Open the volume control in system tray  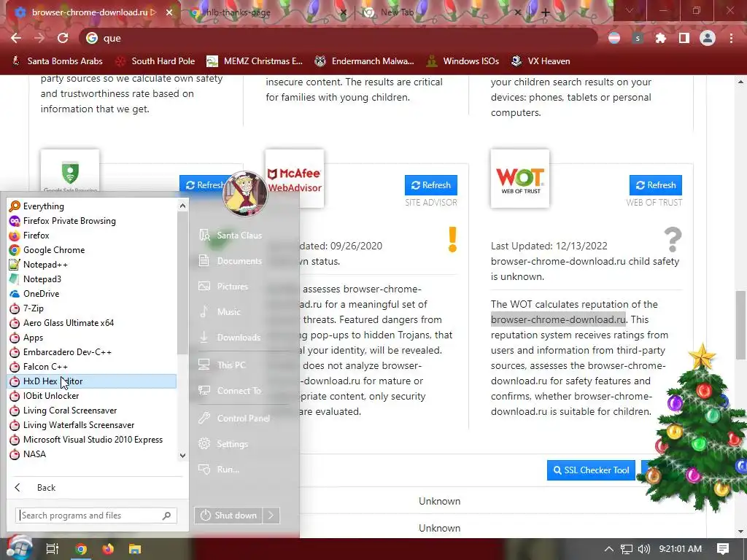click(x=644, y=549)
